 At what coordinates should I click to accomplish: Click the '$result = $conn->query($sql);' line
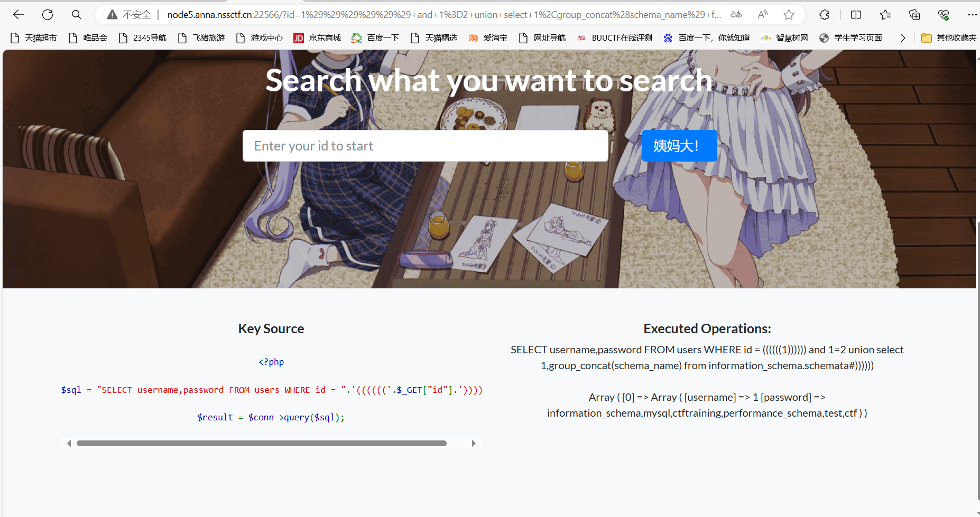pyautogui.click(x=271, y=417)
